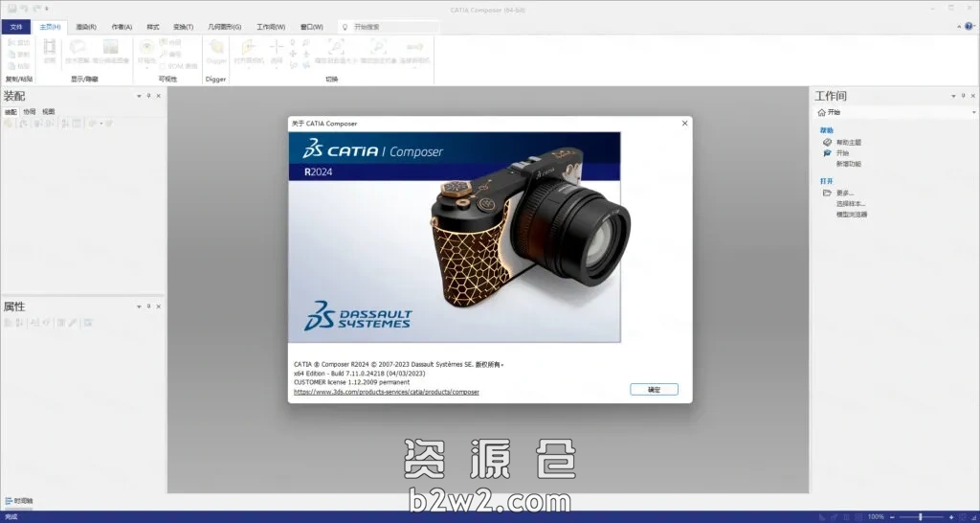The width and height of the screenshot is (980, 523).
Task: Click the 时间轴 timeline icon
Action: click(x=9, y=500)
